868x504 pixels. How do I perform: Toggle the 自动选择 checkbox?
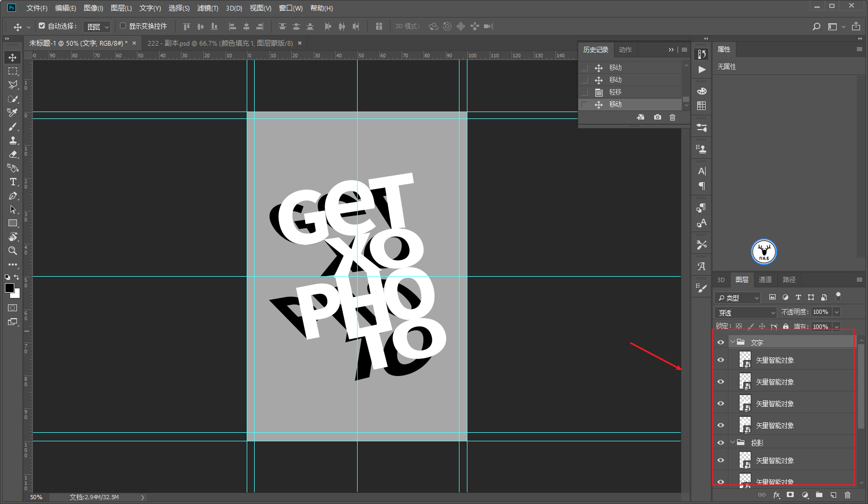42,25
